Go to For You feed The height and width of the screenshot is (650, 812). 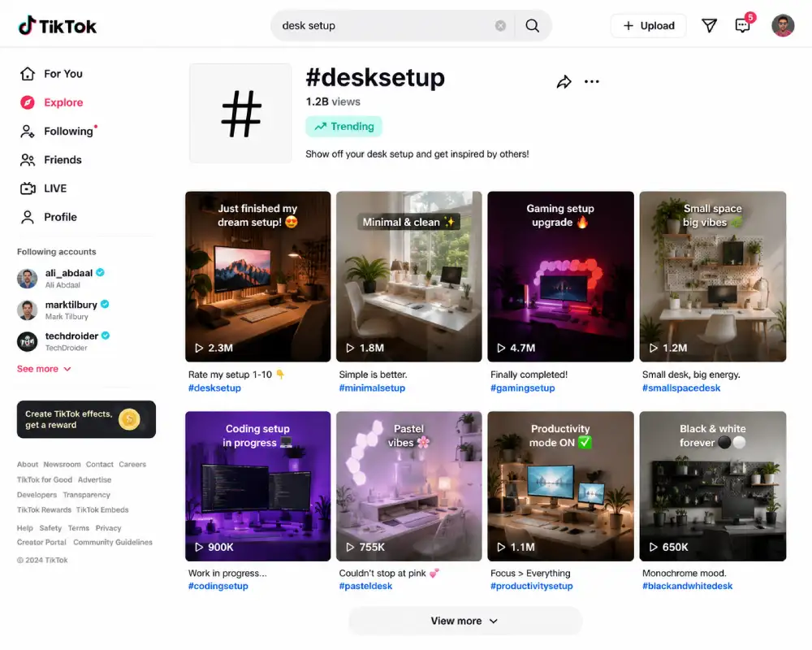click(51, 74)
